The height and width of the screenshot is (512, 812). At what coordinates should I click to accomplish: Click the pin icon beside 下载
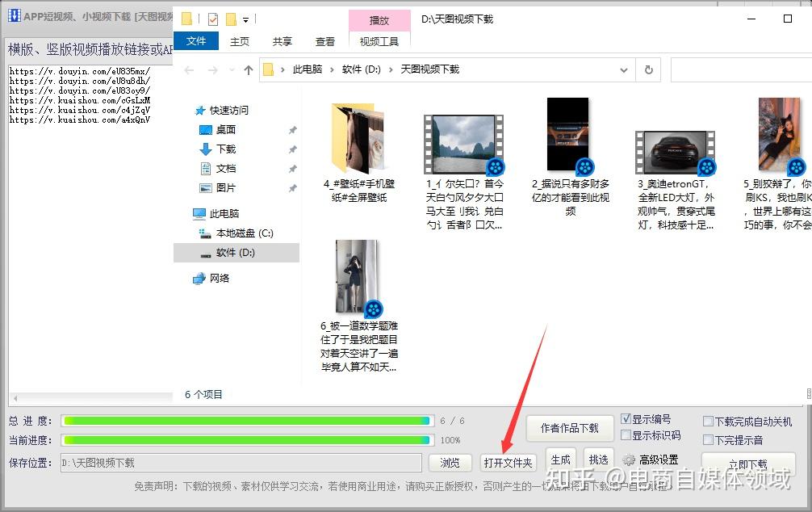coord(292,149)
